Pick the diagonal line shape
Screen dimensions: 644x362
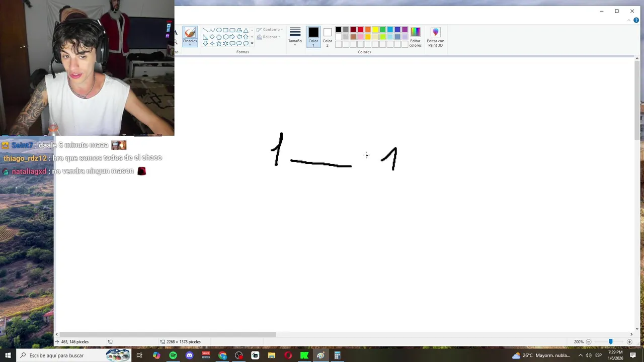pos(205,30)
